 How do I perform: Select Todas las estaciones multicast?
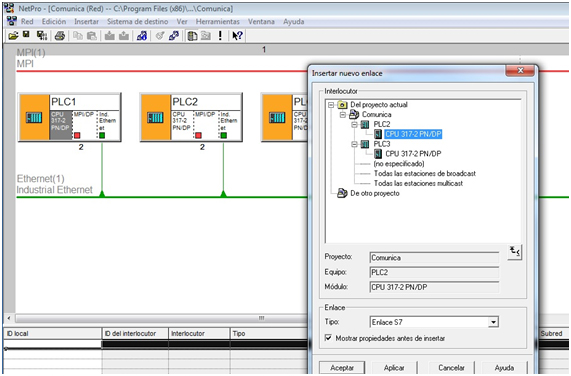[x=418, y=183]
